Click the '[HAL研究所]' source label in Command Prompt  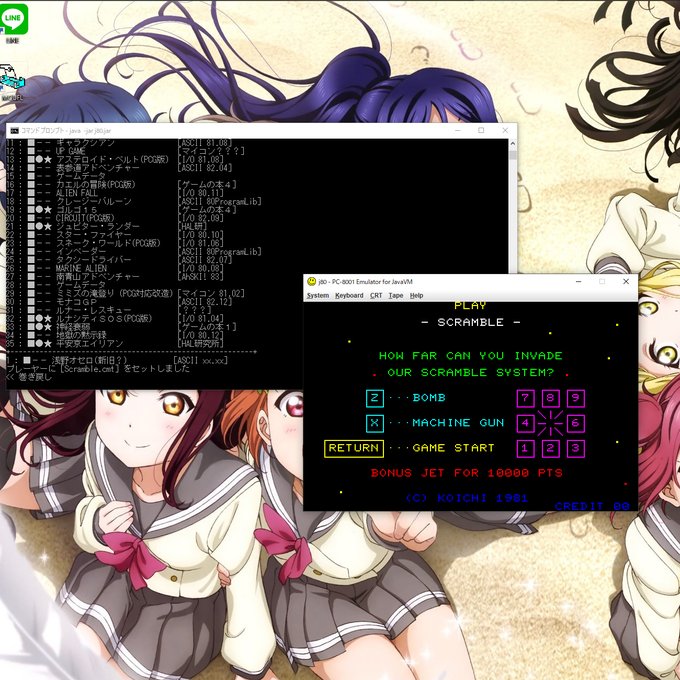point(201,343)
